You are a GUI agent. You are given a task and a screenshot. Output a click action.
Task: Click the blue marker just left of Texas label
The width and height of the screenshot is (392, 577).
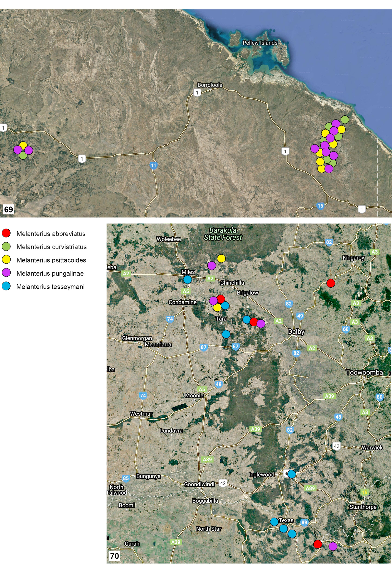click(274, 522)
